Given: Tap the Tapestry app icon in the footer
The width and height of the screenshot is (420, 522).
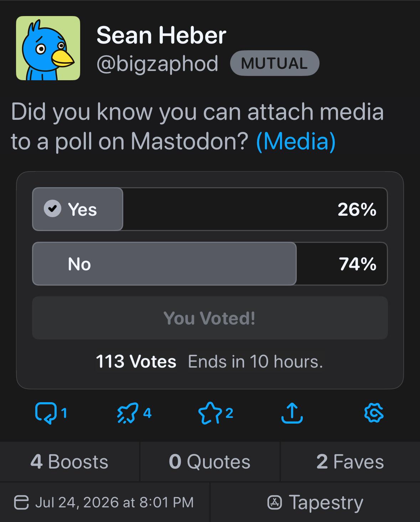Looking at the screenshot, I should point(275,502).
